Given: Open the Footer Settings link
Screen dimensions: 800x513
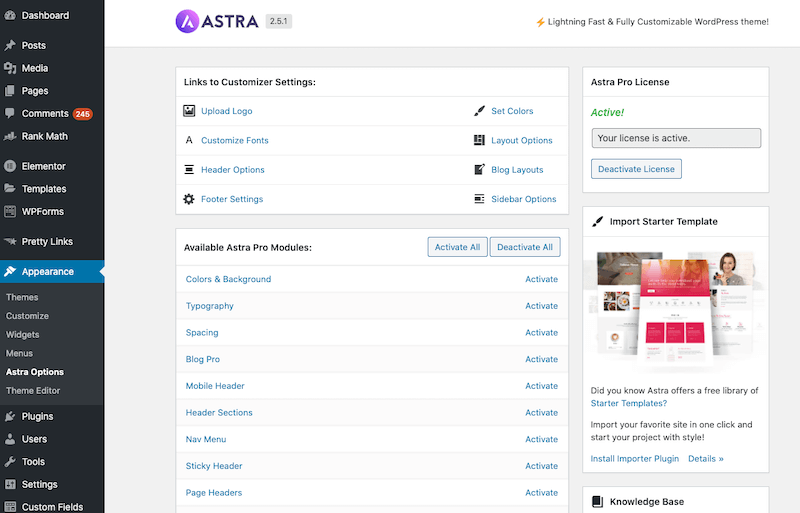Looking at the screenshot, I should pyautogui.click(x=232, y=199).
